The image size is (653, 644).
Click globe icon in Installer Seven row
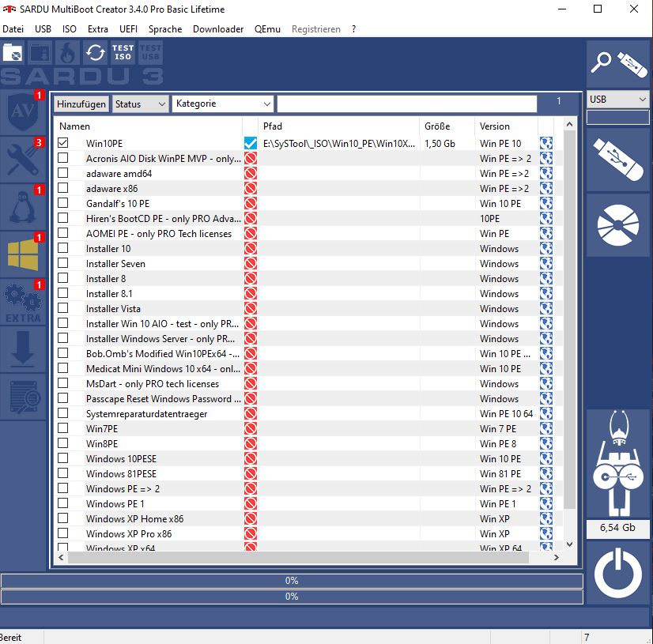coord(546,263)
